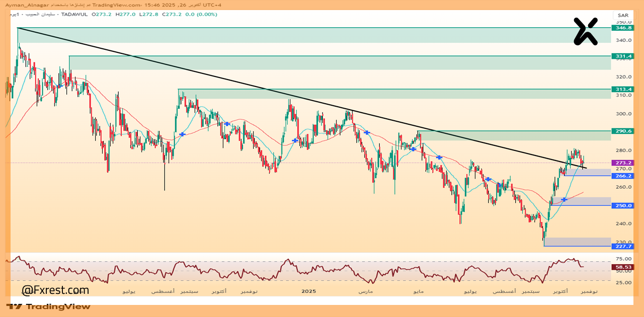The image size is (644, 317).
Task: Click the مايو label on the time axis
Action: (x=418, y=292)
